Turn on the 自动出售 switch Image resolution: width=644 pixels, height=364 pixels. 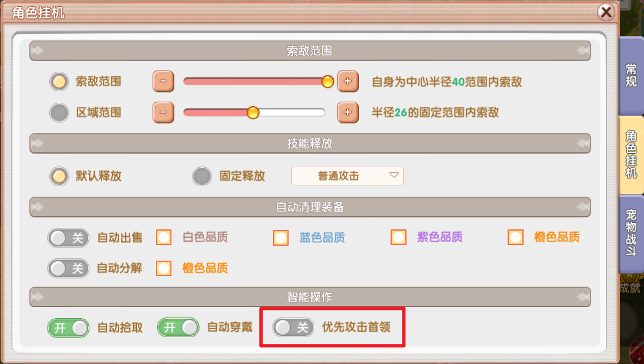tap(68, 237)
